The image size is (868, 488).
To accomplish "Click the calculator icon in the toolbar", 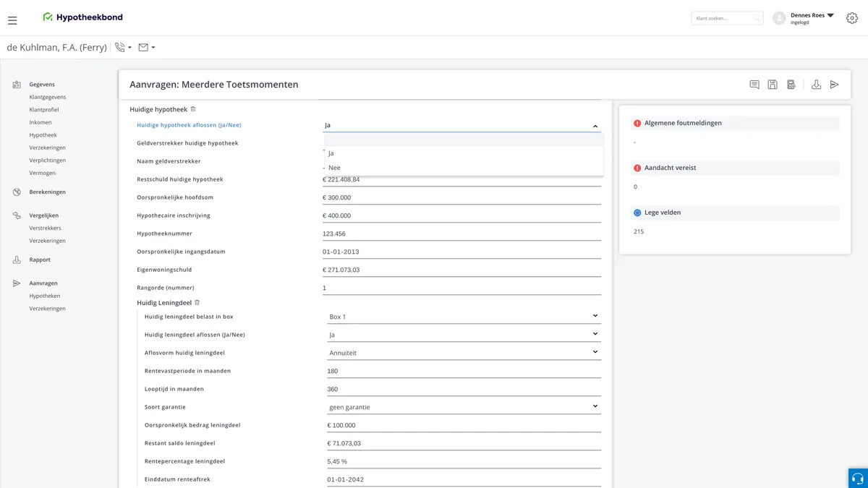I will click(791, 85).
